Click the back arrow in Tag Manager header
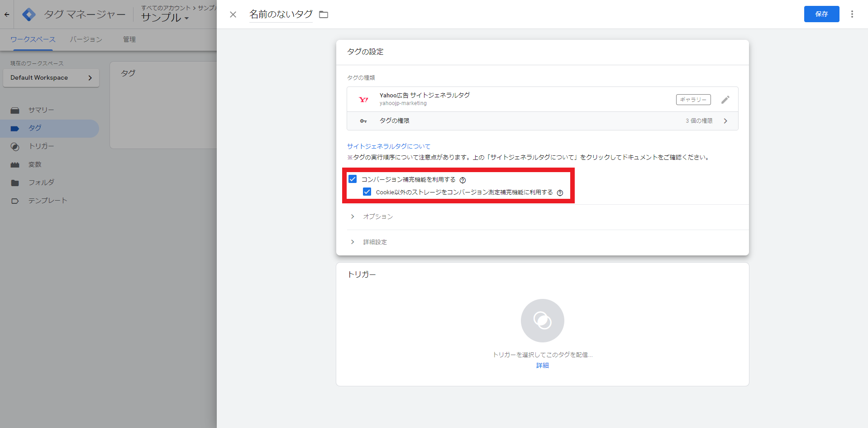The width and height of the screenshot is (868, 428). pos(7,14)
